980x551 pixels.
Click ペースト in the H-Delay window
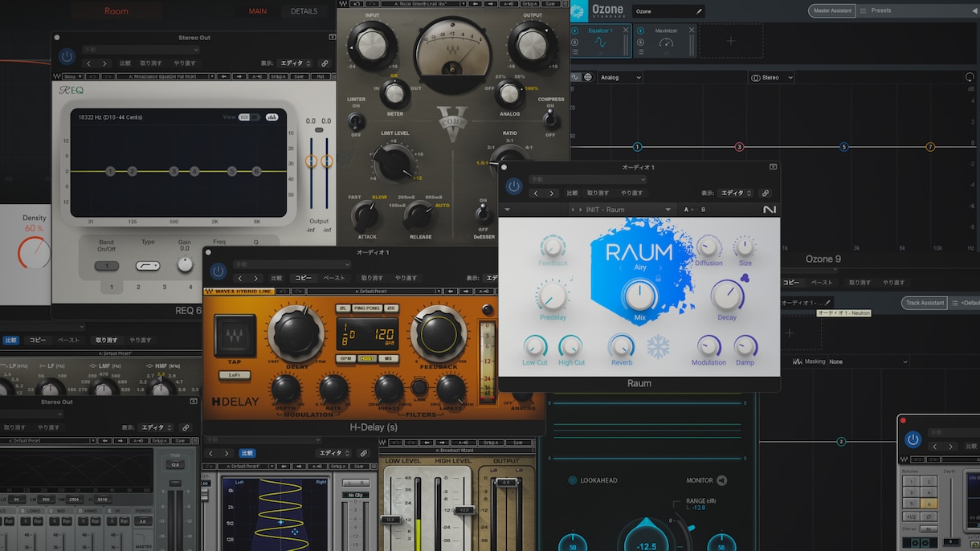click(x=334, y=278)
